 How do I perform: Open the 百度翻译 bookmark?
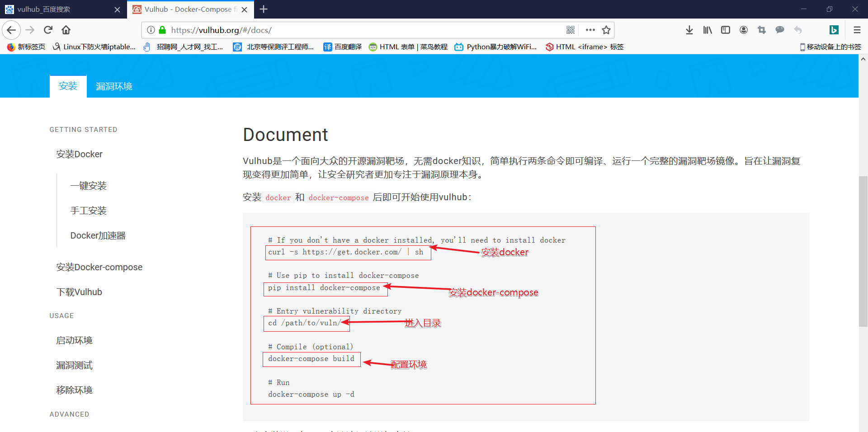click(x=343, y=47)
